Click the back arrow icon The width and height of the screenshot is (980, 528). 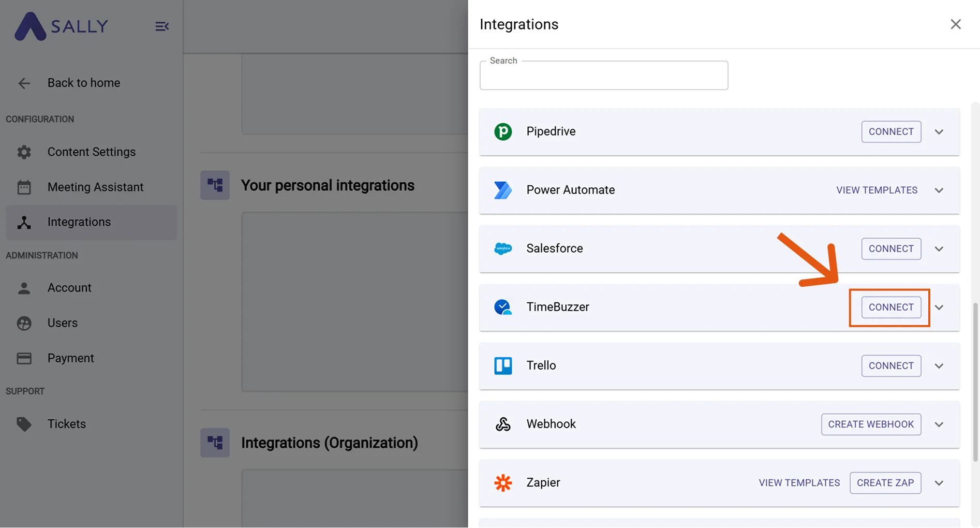coord(24,83)
